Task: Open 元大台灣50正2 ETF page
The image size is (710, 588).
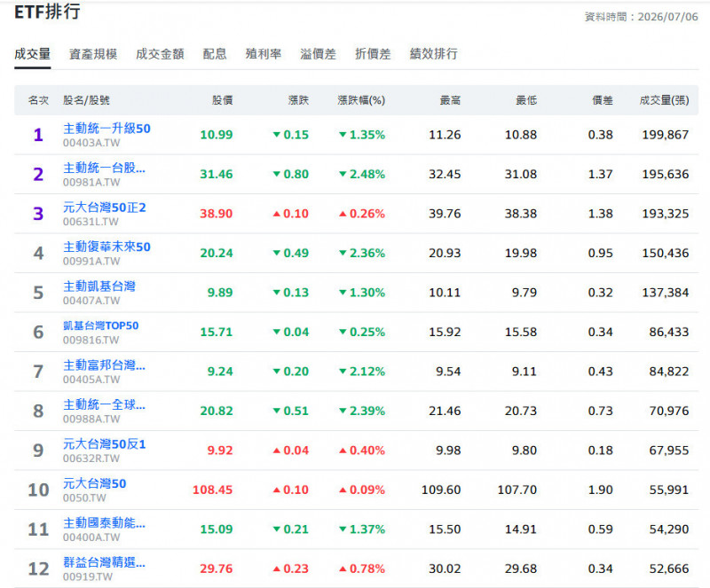Action: tap(104, 208)
